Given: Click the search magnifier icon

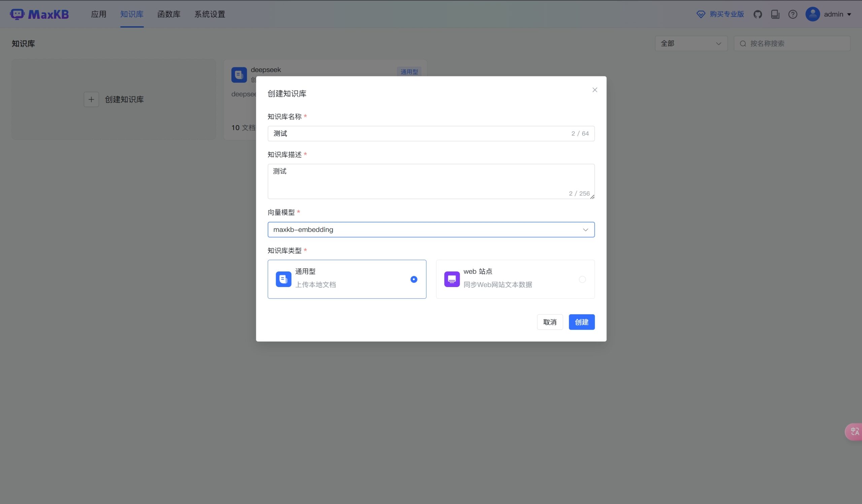Looking at the screenshot, I should pyautogui.click(x=742, y=44).
